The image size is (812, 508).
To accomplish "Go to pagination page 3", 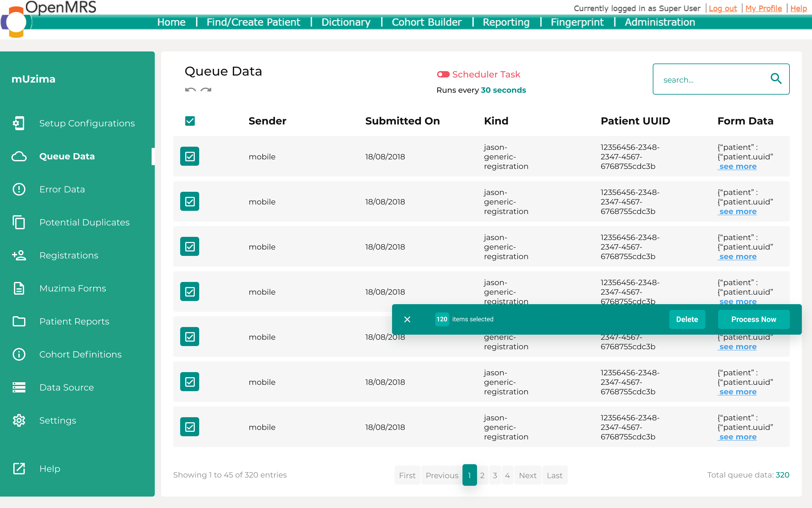I will tap(495, 475).
